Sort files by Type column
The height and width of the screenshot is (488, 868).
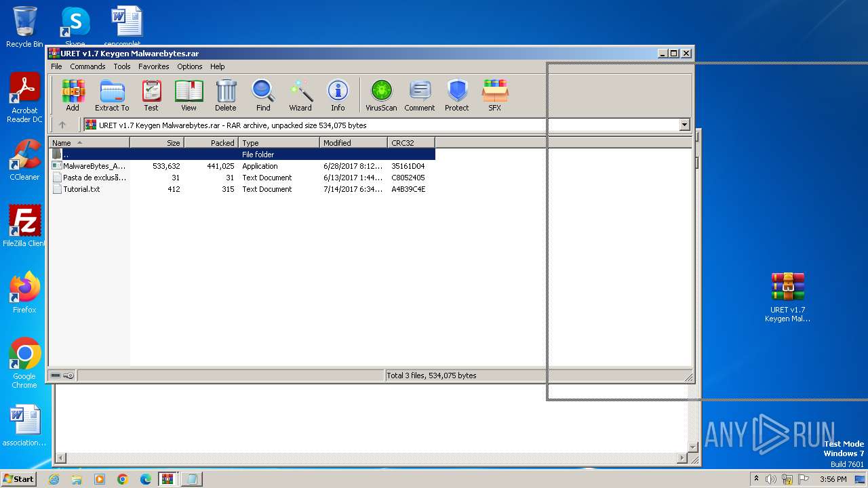[x=279, y=142]
